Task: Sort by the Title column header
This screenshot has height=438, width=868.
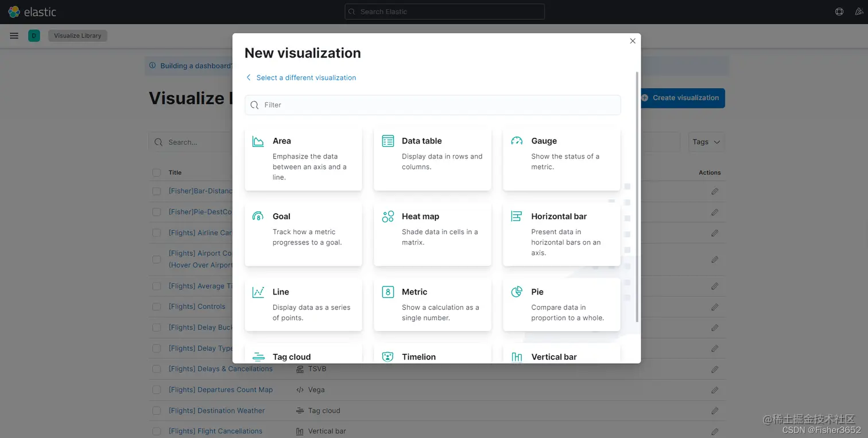Action: [175, 172]
